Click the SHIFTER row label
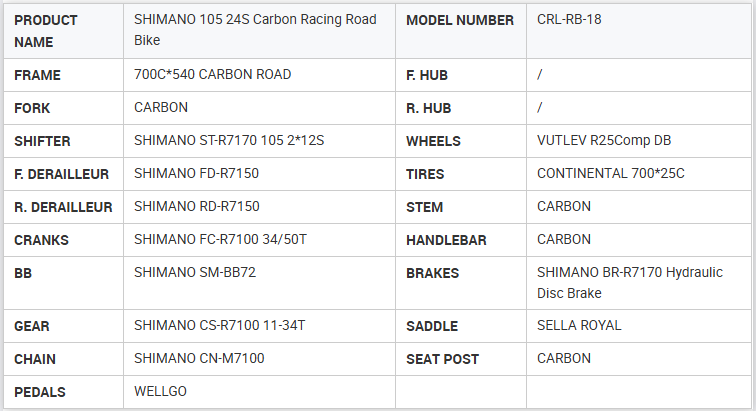This screenshot has width=756, height=411. point(42,141)
